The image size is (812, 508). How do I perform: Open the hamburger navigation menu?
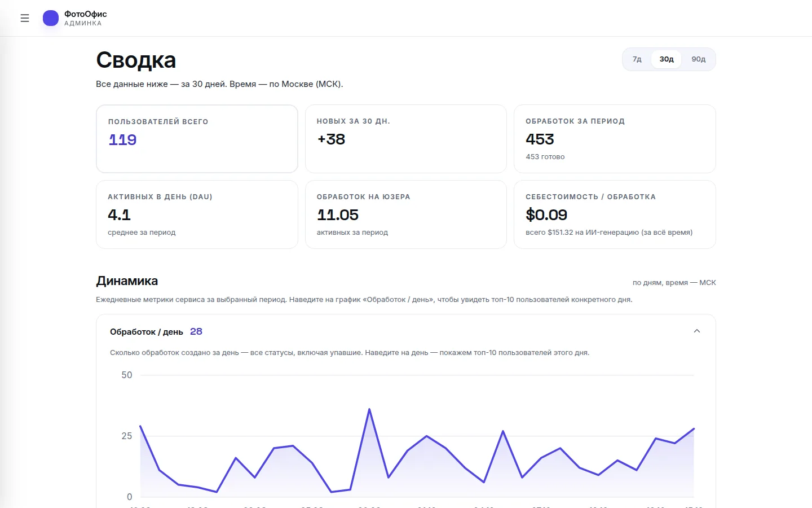point(25,18)
